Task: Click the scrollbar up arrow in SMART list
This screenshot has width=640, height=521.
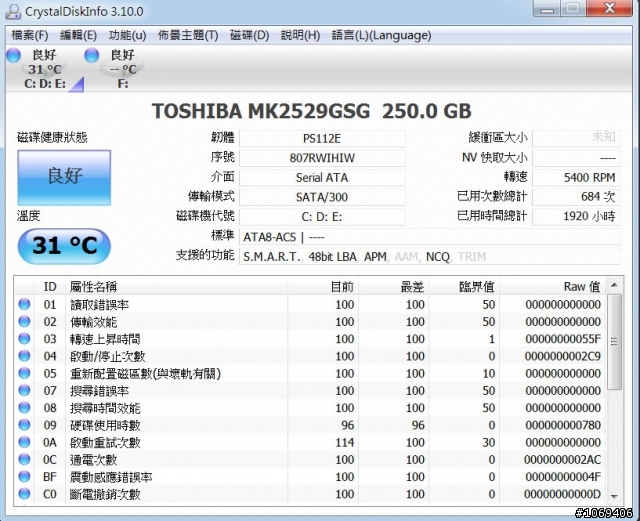Action: click(x=614, y=285)
